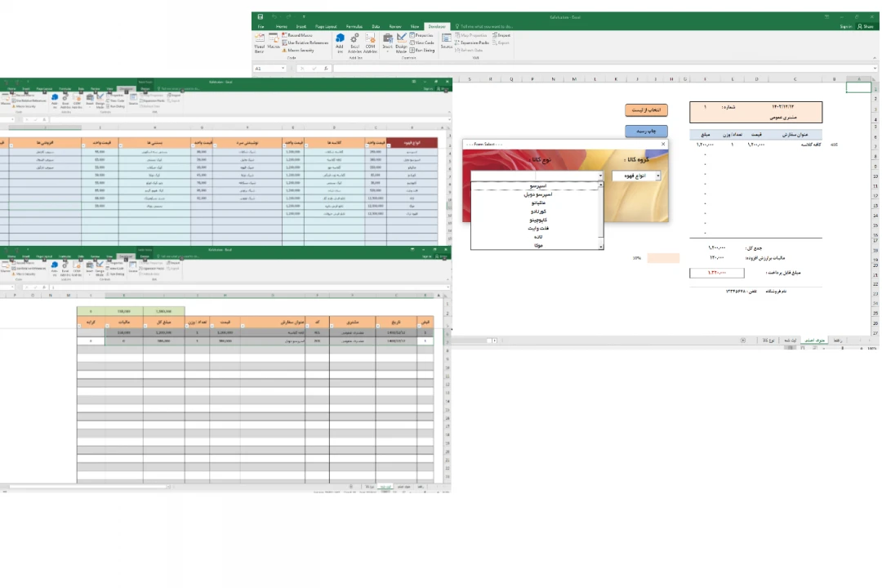
Task: Open the Visual Basic editor in main window
Action: (x=259, y=44)
